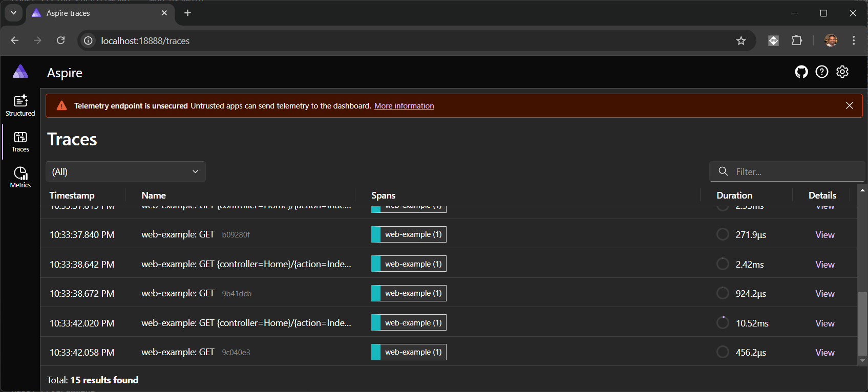View details for trace 9b41dcb
The height and width of the screenshot is (392, 868).
tap(825, 294)
